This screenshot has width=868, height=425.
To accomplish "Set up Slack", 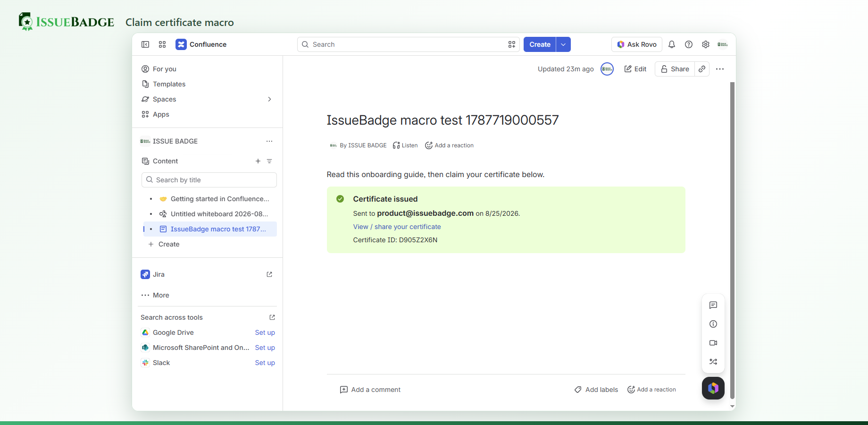I will tap(265, 363).
